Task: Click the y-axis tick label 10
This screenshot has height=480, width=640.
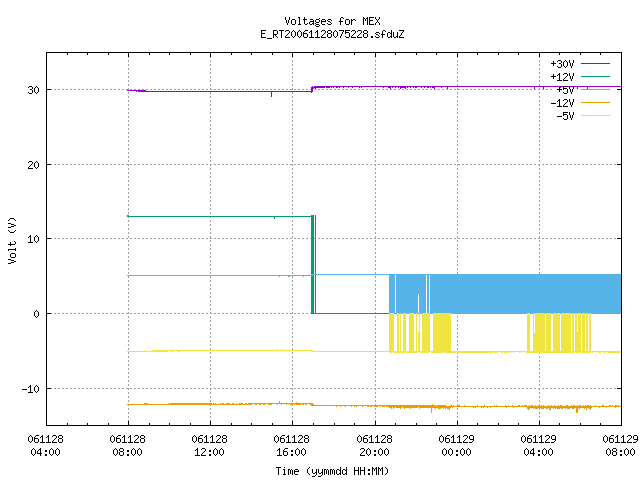Action: 33,239
